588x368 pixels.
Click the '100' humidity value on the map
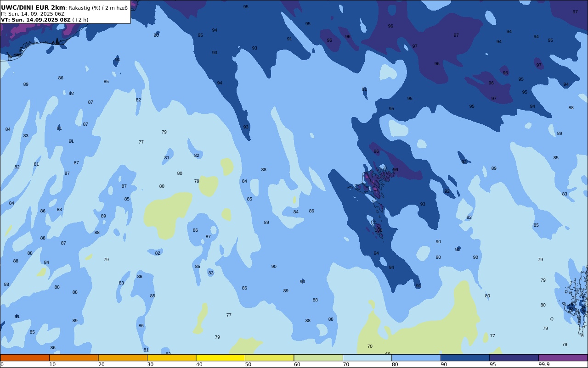point(379,230)
